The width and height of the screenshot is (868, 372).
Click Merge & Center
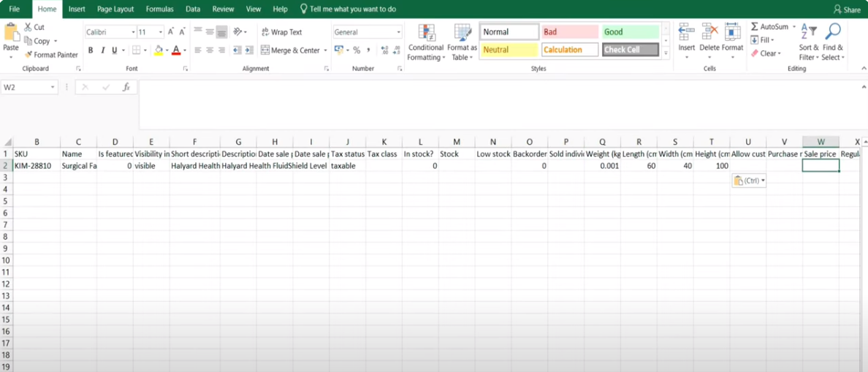(291, 50)
